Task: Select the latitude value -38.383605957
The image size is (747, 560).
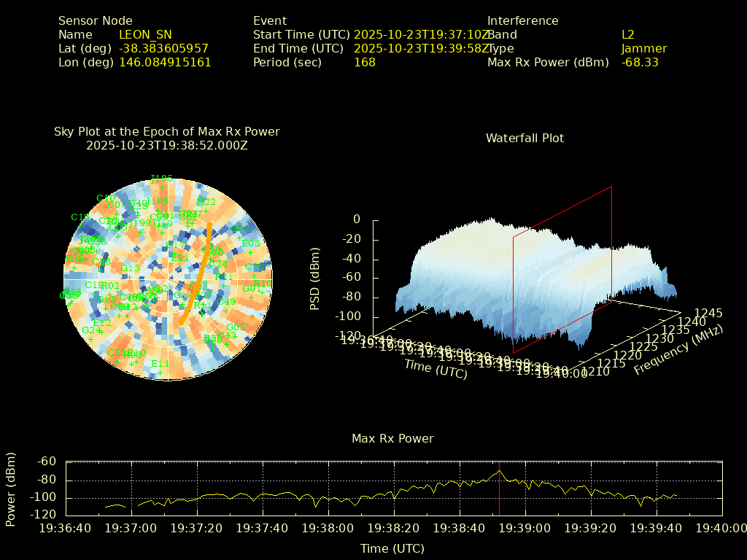Action: click(163, 48)
